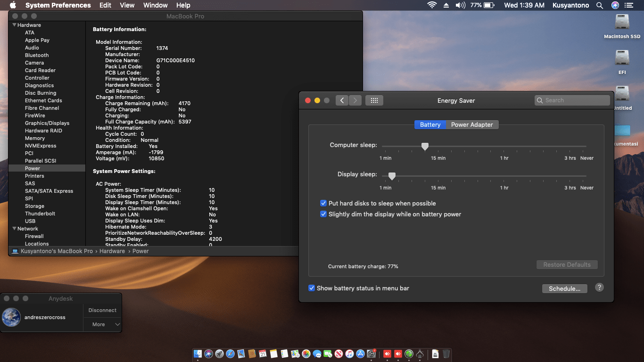644x362 pixels.
Task: Select NVMExpress in the sidebar
Action: 41,146
